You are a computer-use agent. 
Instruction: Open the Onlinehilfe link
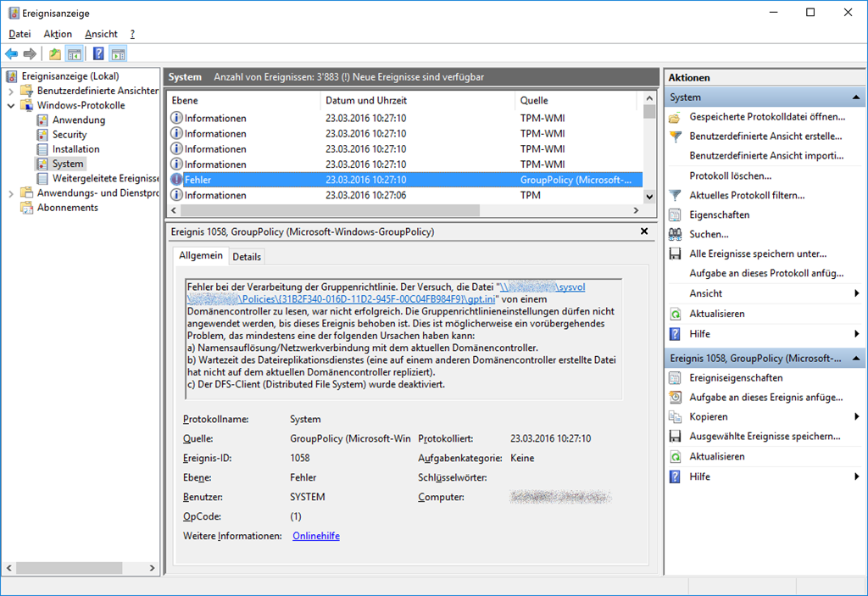click(315, 536)
